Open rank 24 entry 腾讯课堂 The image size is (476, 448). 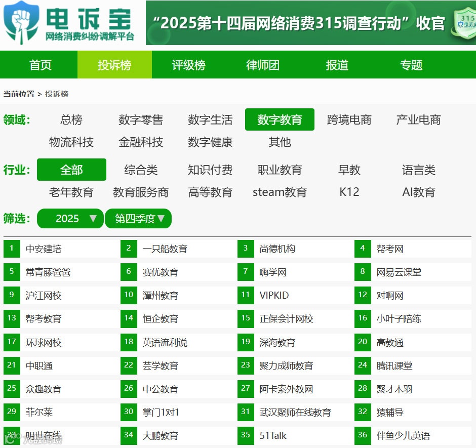(394, 366)
